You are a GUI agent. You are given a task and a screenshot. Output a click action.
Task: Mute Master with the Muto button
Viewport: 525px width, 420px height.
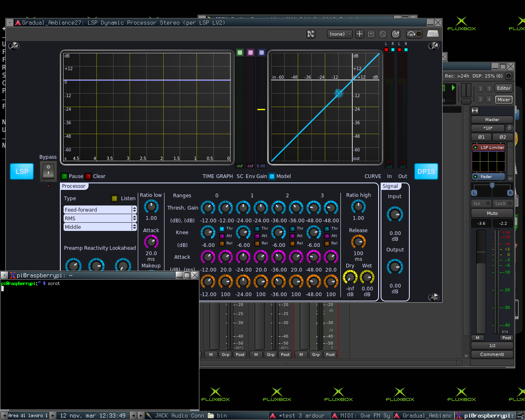(492, 213)
